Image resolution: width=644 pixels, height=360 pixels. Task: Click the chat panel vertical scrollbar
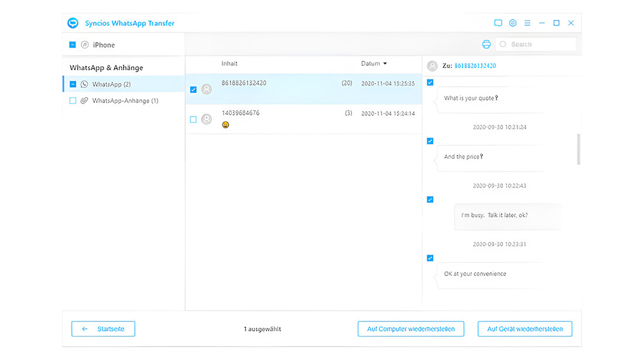tap(578, 149)
